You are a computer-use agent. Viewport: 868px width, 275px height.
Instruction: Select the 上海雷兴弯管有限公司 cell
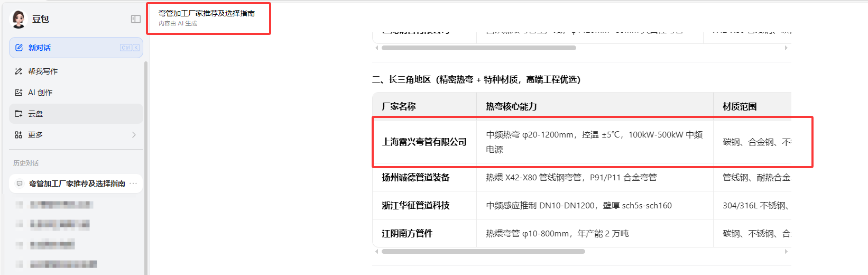(x=424, y=142)
